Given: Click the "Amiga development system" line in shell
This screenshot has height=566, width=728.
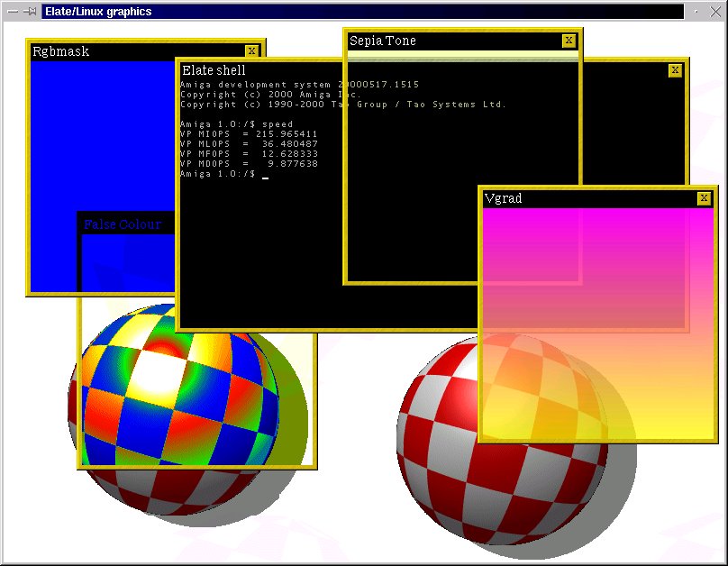Looking at the screenshot, I should click(299, 85).
